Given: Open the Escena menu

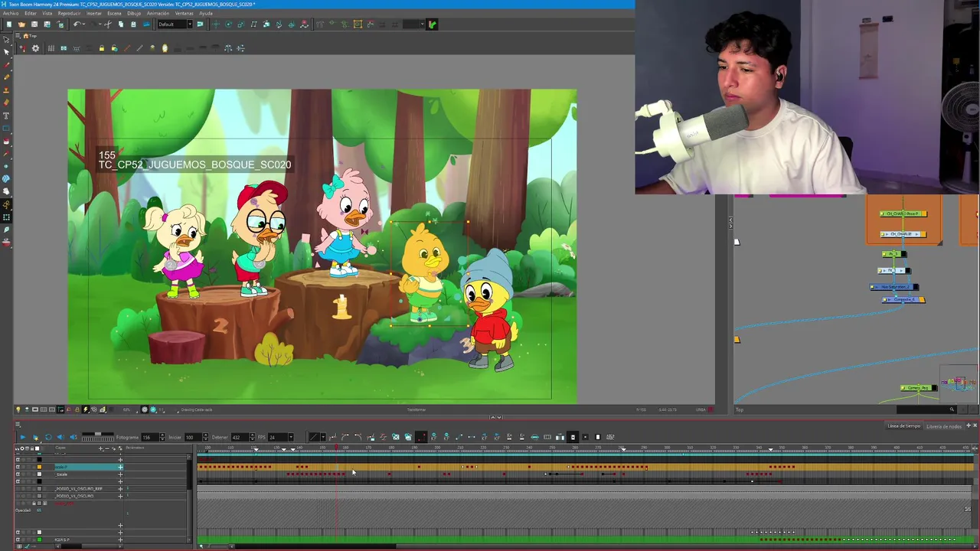Looking at the screenshot, I should 114,13.
